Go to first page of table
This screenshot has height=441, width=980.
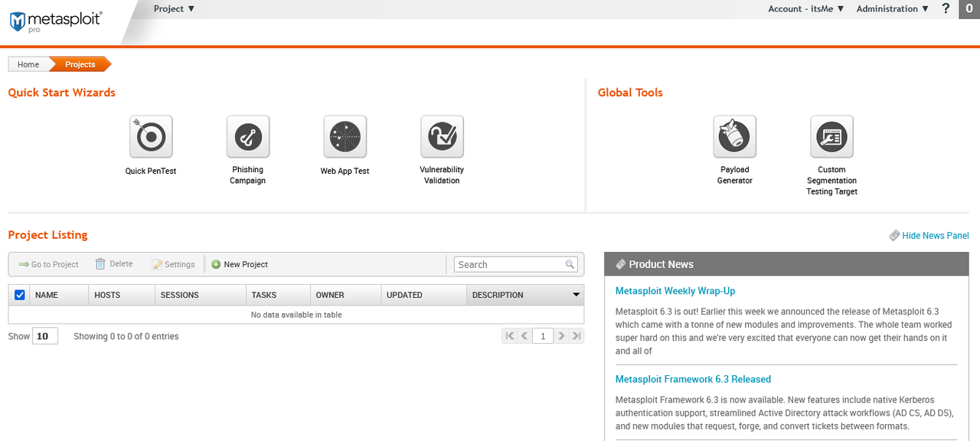tap(510, 335)
